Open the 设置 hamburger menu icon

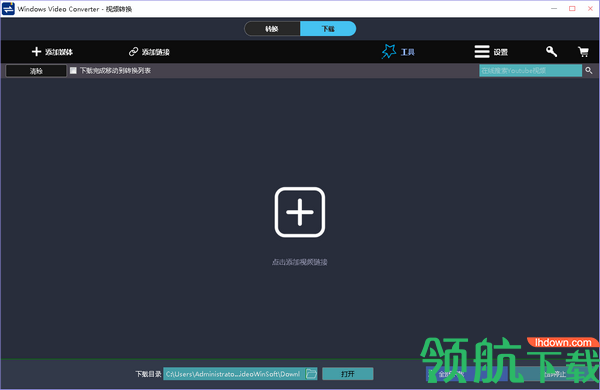click(482, 51)
